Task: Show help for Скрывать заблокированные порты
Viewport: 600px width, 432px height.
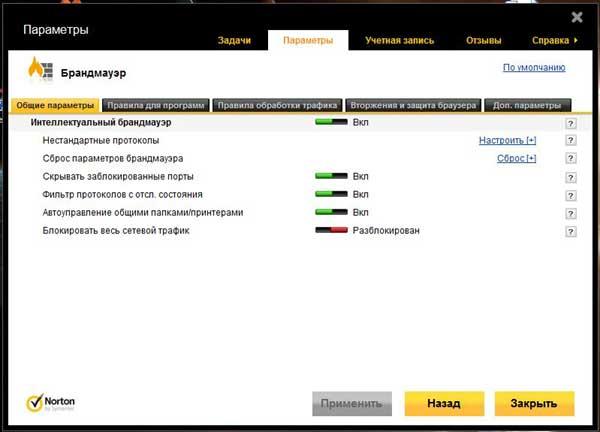Action: click(571, 178)
